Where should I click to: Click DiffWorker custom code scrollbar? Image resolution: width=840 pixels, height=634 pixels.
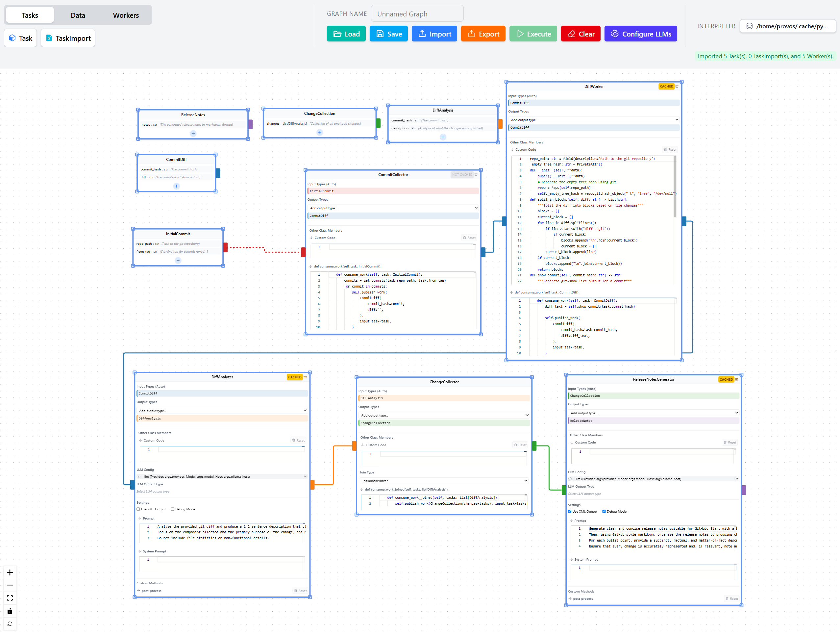pyautogui.click(x=676, y=187)
